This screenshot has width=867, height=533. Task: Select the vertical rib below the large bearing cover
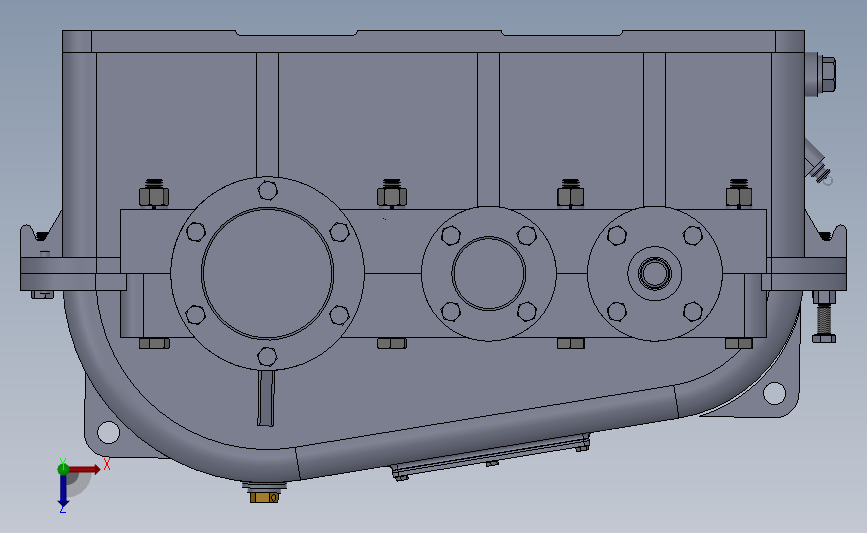[266, 398]
